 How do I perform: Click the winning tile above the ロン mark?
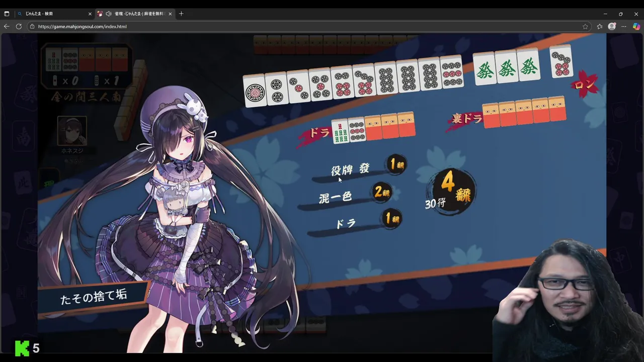561,61
